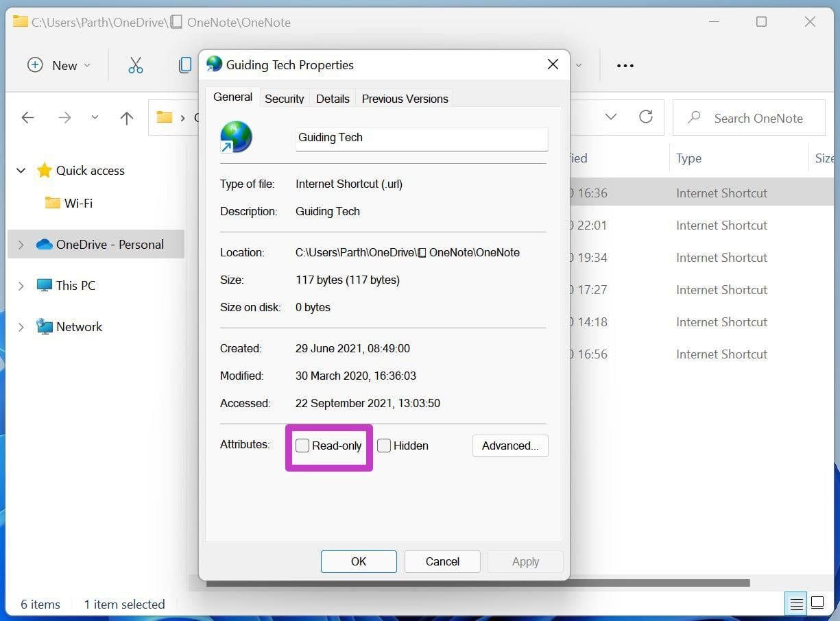Screen dimensions: 840x621
Task: Open the Previous Versions tab
Action: point(405,99)
